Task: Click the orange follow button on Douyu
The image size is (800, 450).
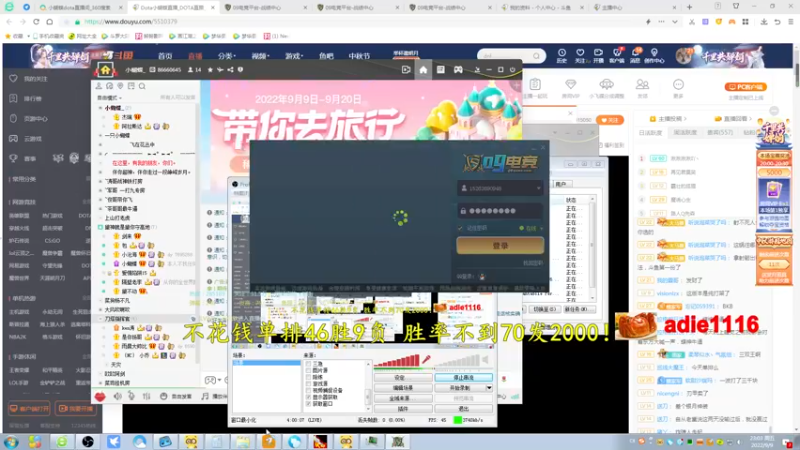Action: coord(609,120)
